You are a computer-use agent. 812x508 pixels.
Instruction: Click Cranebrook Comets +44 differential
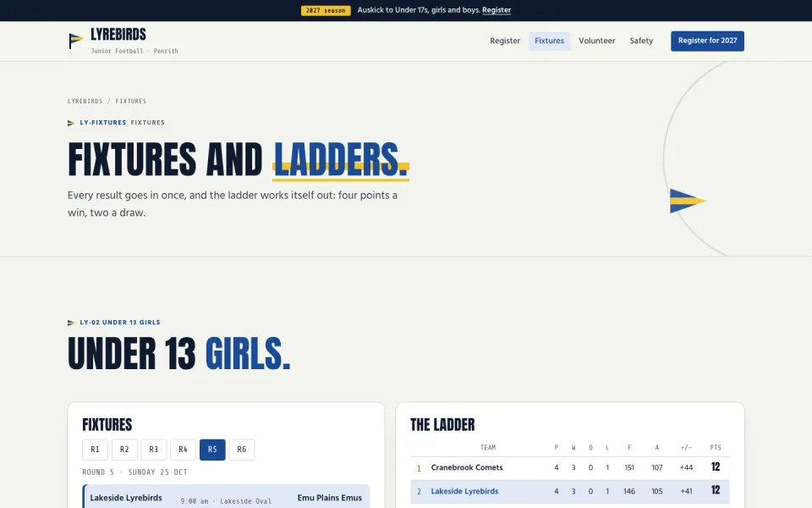(686, 467)
